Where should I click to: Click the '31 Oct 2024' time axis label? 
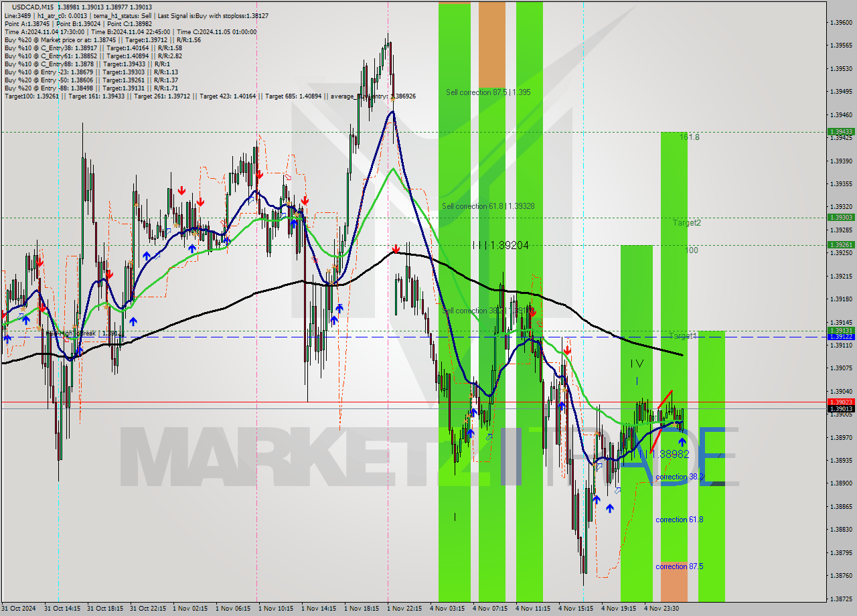coord(19,609)
